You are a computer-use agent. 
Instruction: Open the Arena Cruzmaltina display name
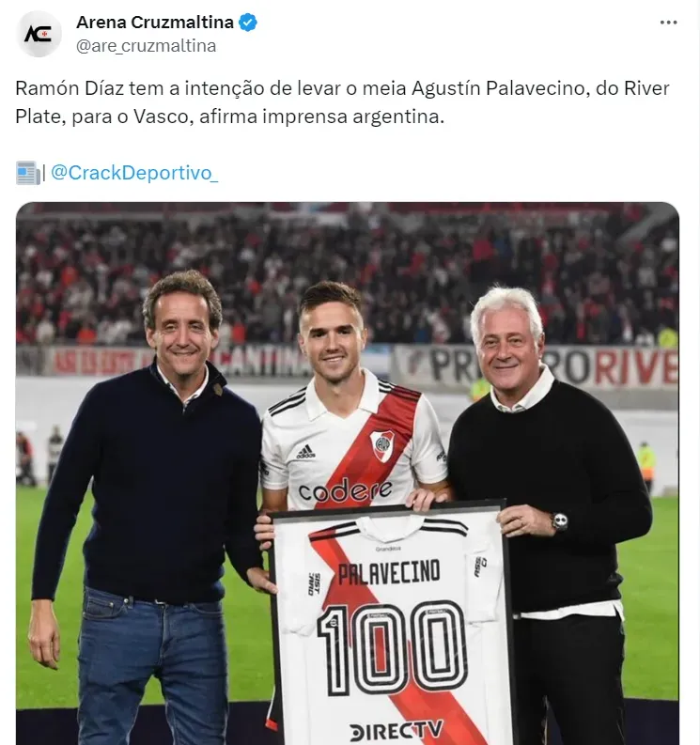point(155,23)
